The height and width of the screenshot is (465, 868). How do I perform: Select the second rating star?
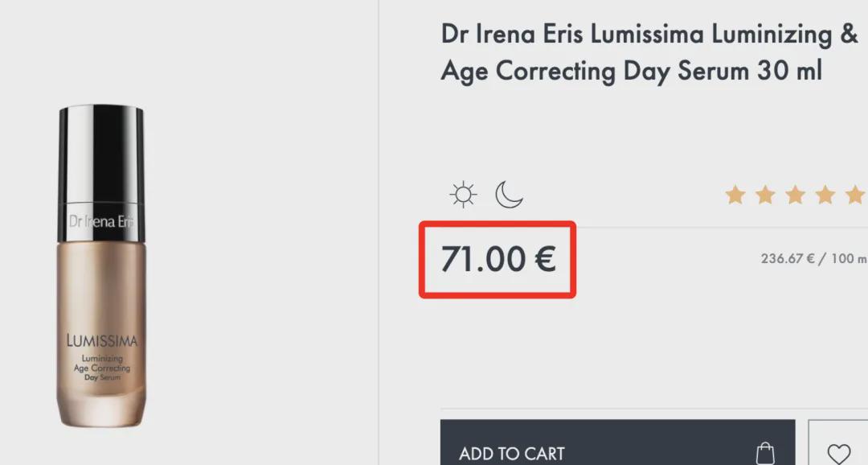coord(765,195)
